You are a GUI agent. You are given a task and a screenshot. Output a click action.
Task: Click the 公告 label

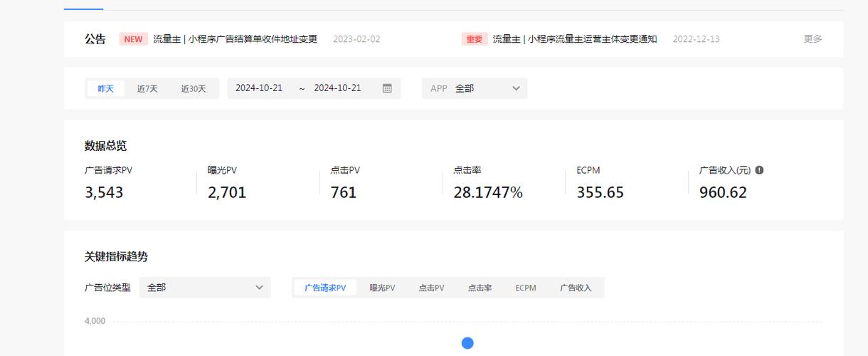click(x=95, y=39)
